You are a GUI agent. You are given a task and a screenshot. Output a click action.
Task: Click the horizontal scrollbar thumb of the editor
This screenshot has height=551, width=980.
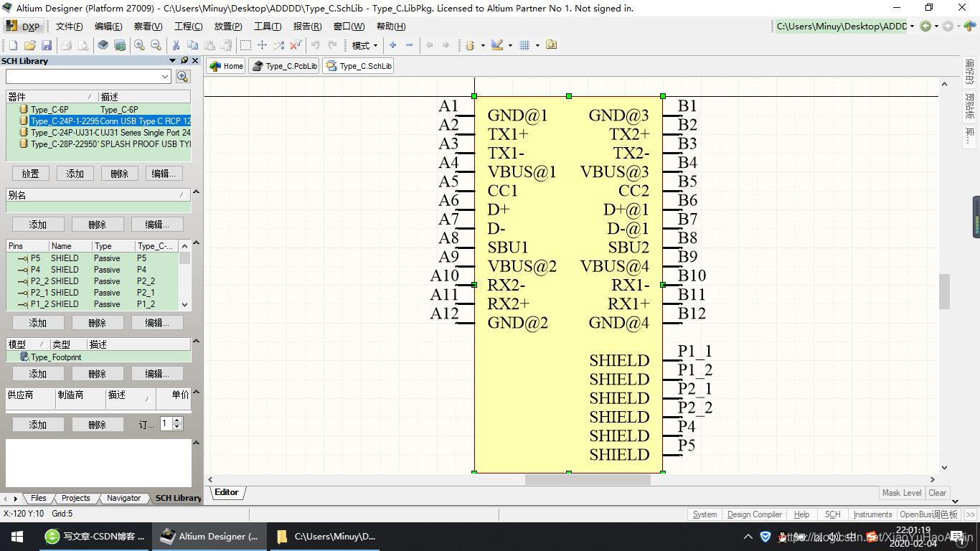tap(588, 479)
